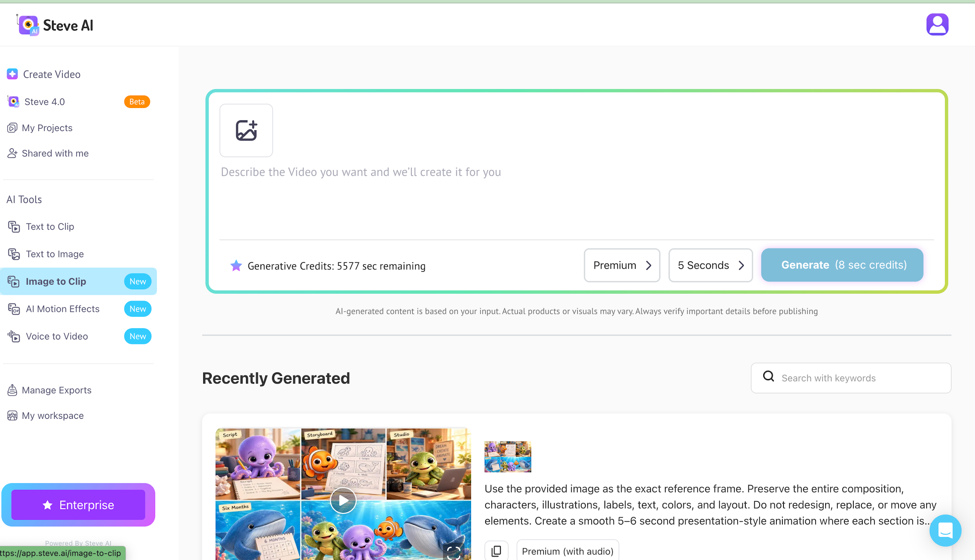Click the AI Motion Effects icon
Screen dimensions: 975x560
click(14, 309)
